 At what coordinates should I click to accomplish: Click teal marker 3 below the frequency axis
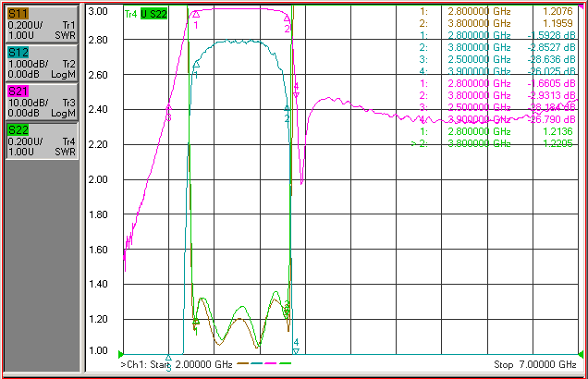168,358
